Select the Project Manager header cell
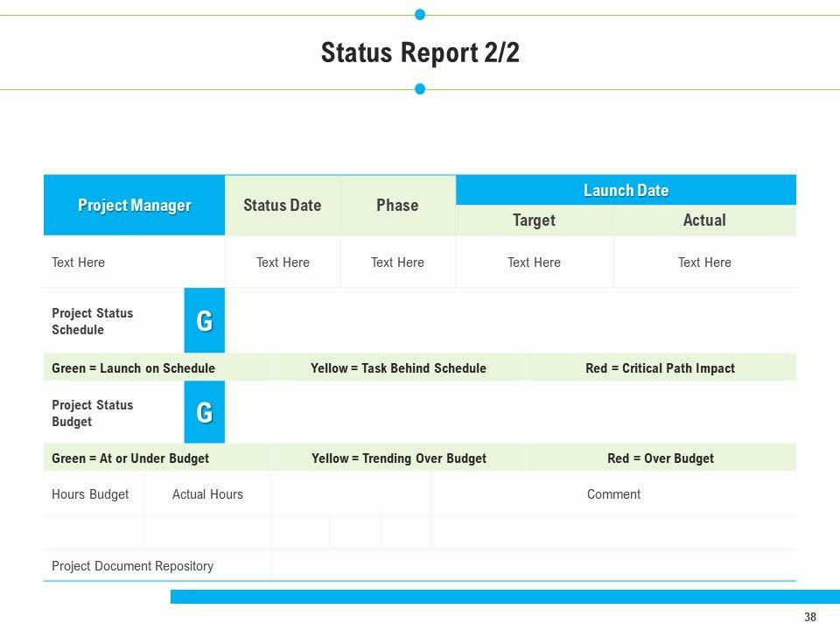 [x=134, y=206]
